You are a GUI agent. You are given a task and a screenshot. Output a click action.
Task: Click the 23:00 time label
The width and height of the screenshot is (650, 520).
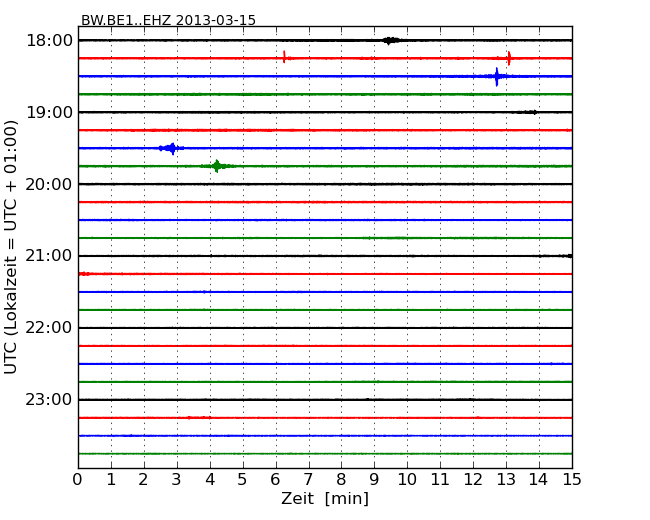tap(49, 400)
